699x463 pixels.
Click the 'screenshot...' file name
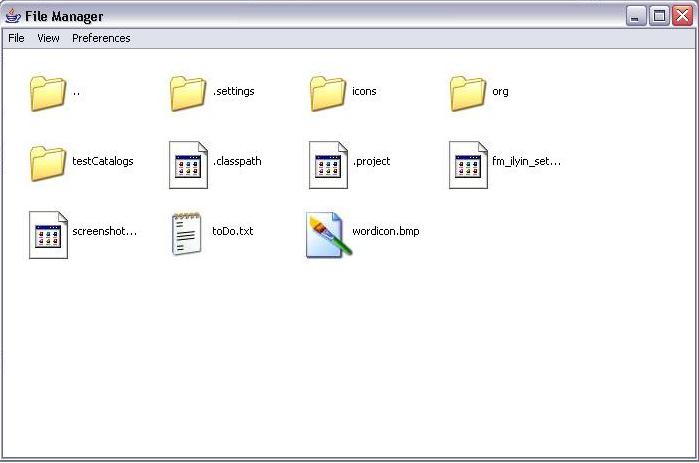coord(105,231)
